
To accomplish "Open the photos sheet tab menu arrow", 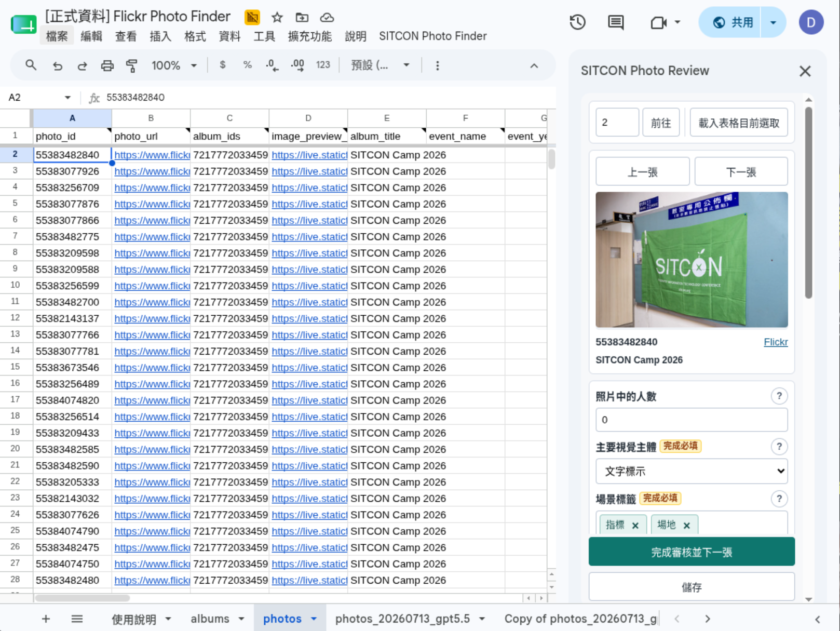I will [x=314, y=619].
